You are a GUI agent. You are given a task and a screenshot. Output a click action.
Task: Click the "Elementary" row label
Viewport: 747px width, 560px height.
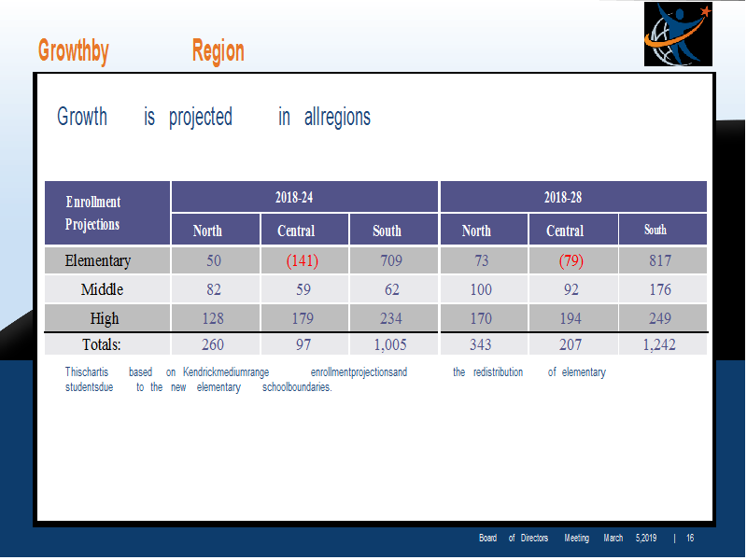[x=107, y=260]
